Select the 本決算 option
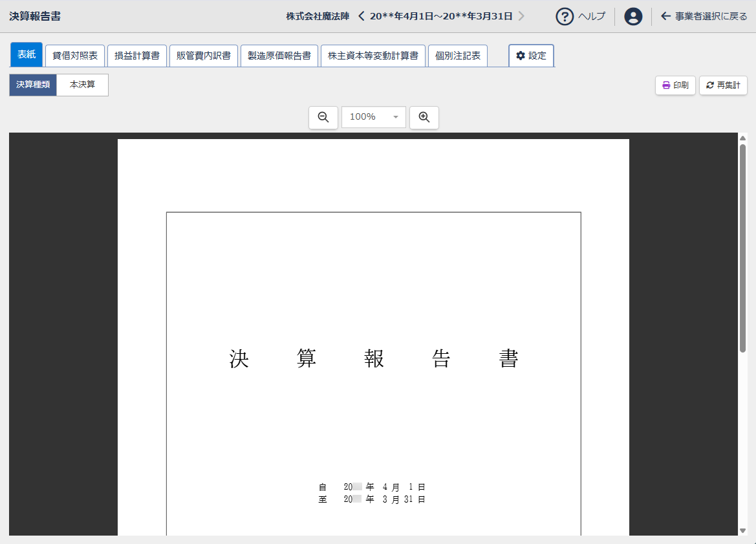The image size is (756, 544). coord(82,85)
